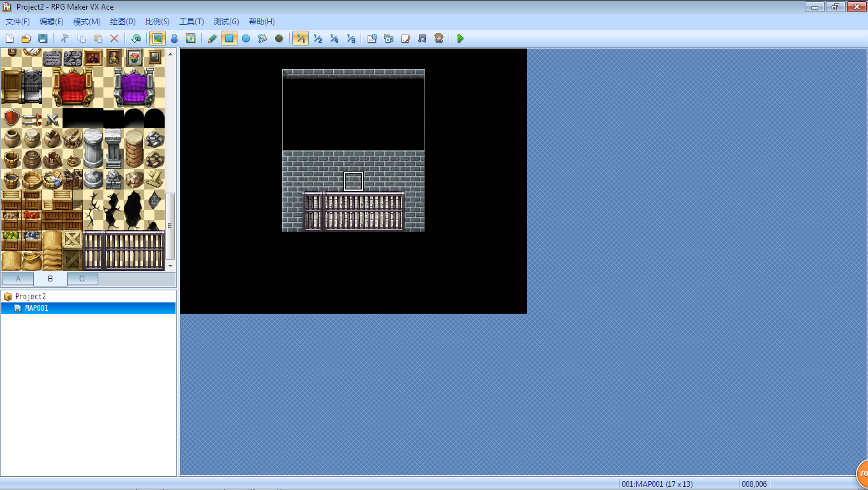Switch to Event editing mode
Screen dimensions: 868x490
click(174, 38)
